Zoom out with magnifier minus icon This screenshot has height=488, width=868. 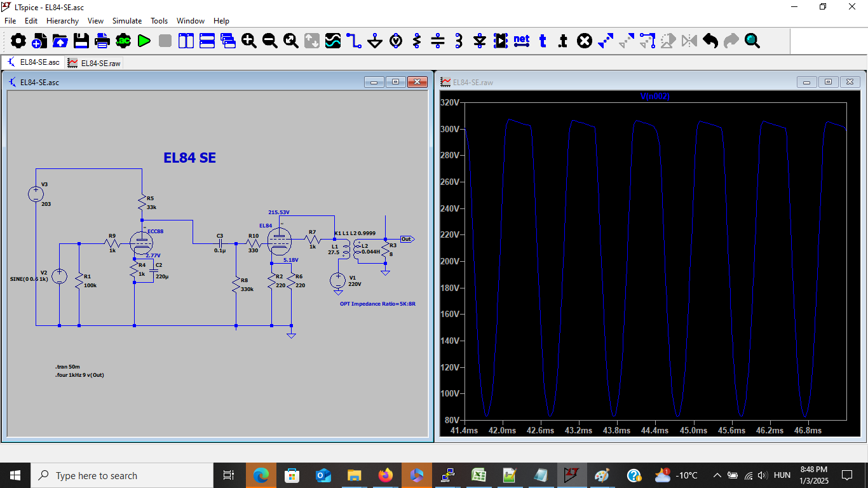pyautogui.click(x=270, y=41)
